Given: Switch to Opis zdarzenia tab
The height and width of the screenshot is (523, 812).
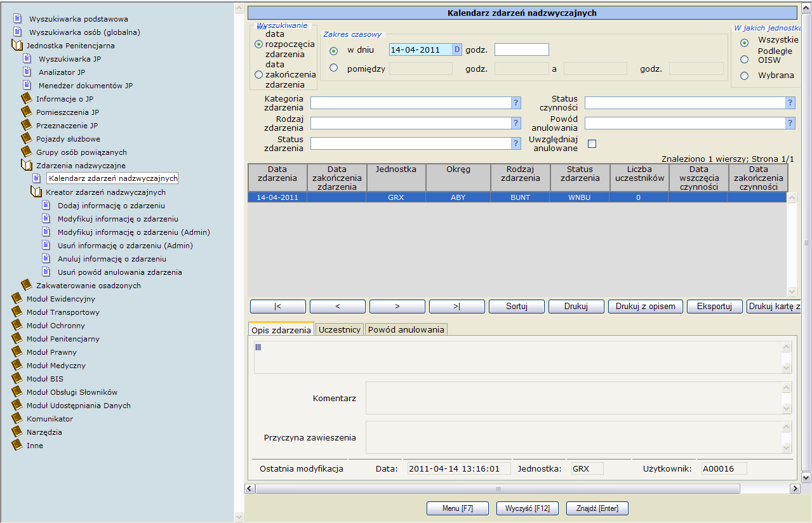Looking at the screenshot, I should [x=281, y=329].
